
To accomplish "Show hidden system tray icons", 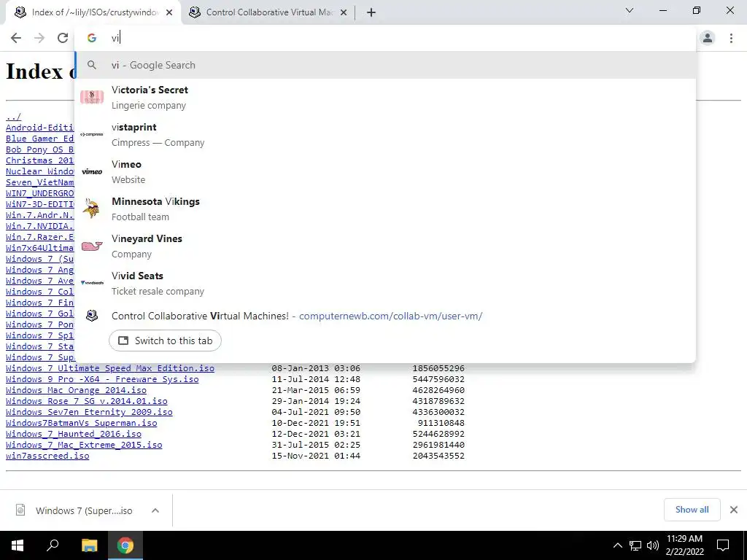I will tap(617, 545).
